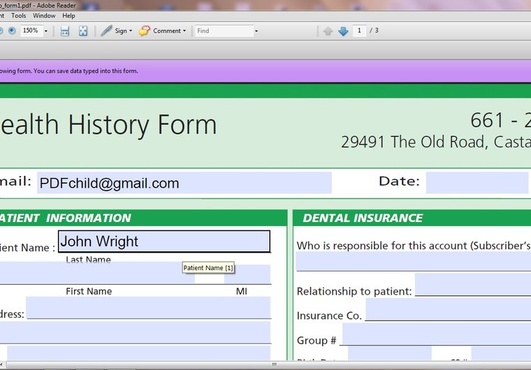The image size is (531, 370).
Task: Click the MI middle initial field
Action: (247, 274)
